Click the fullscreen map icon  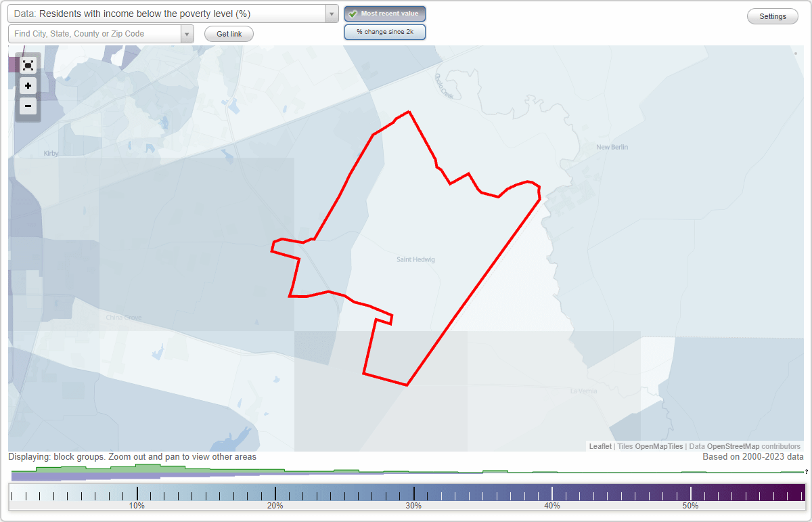click(x=28, y=65)
